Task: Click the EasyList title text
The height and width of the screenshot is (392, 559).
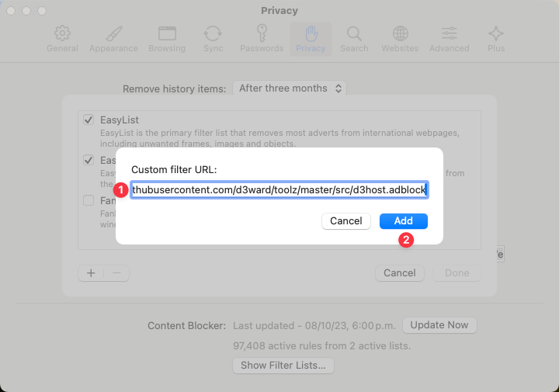Action: point(120,120)
